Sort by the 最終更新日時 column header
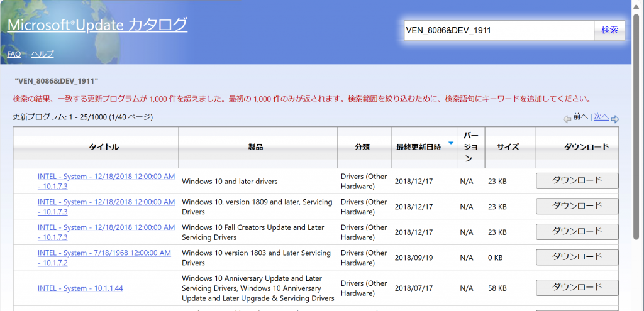Viewport: 644px width, 311px height. tap(418, 147)
